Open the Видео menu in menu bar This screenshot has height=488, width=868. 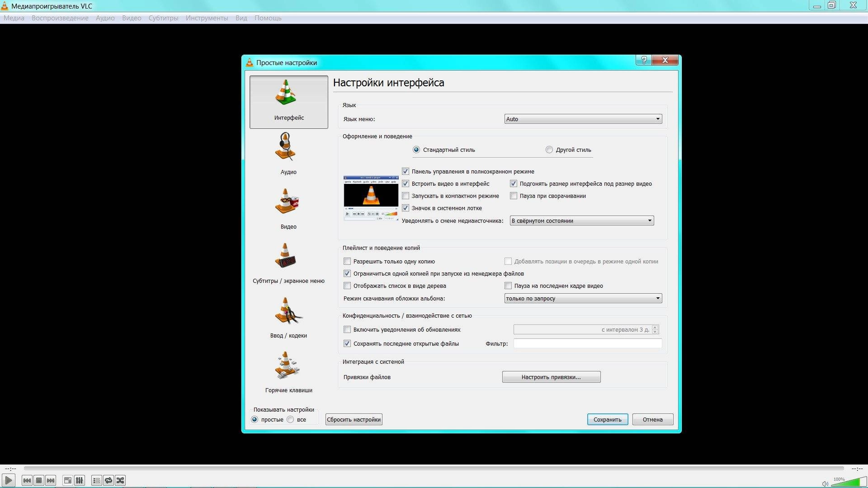(x=132, y=18)
